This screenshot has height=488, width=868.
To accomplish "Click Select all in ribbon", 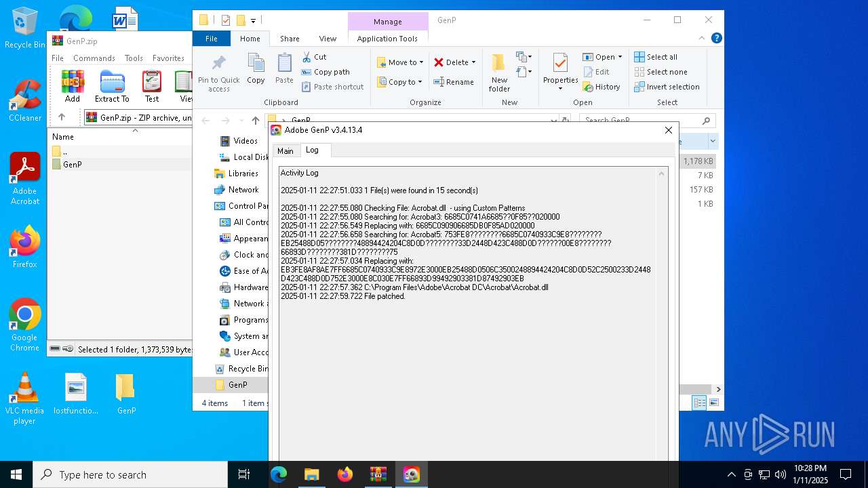I will pyautogui.click(x=655, y=57).
